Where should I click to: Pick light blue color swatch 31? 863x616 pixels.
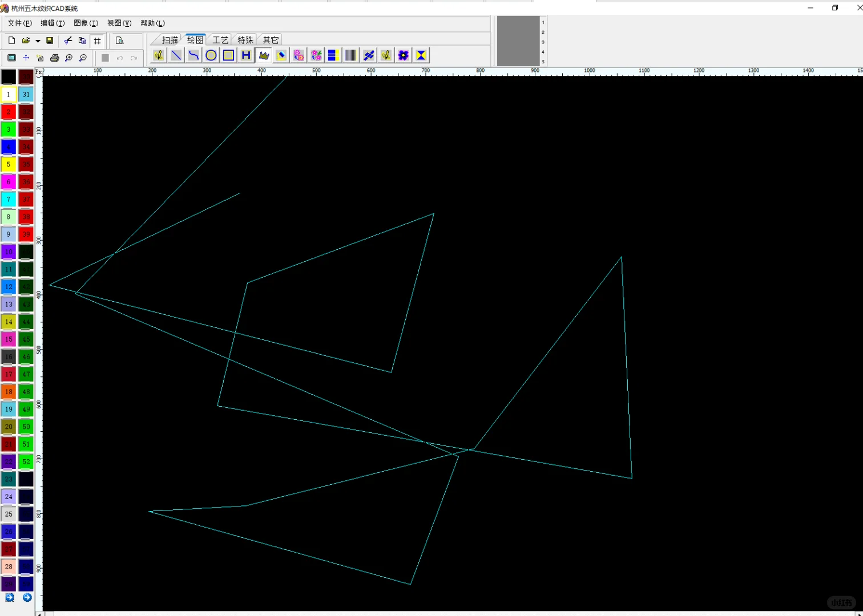click(x=26, y=94)
